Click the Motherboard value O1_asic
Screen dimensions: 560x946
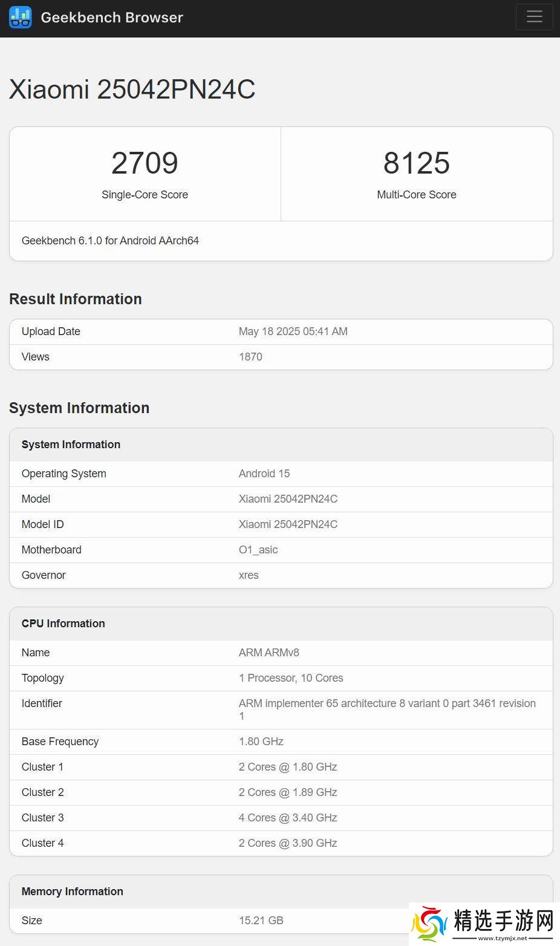[258, 550]
